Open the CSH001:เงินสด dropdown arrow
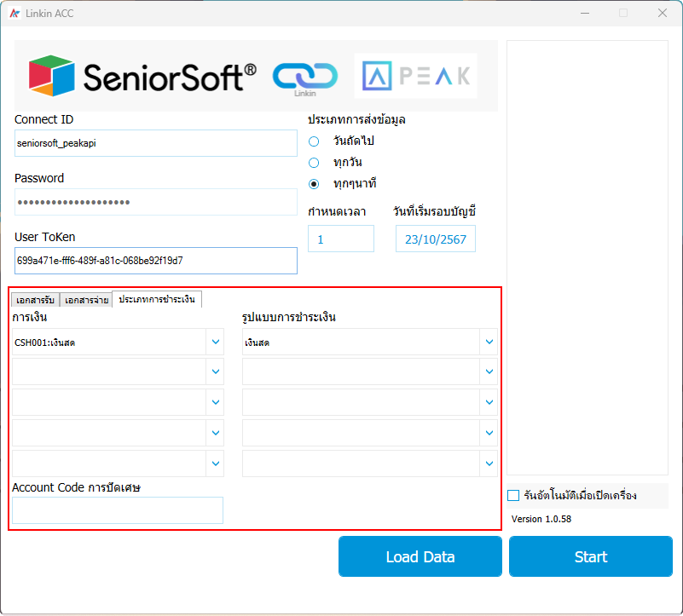 coord(216,342)
